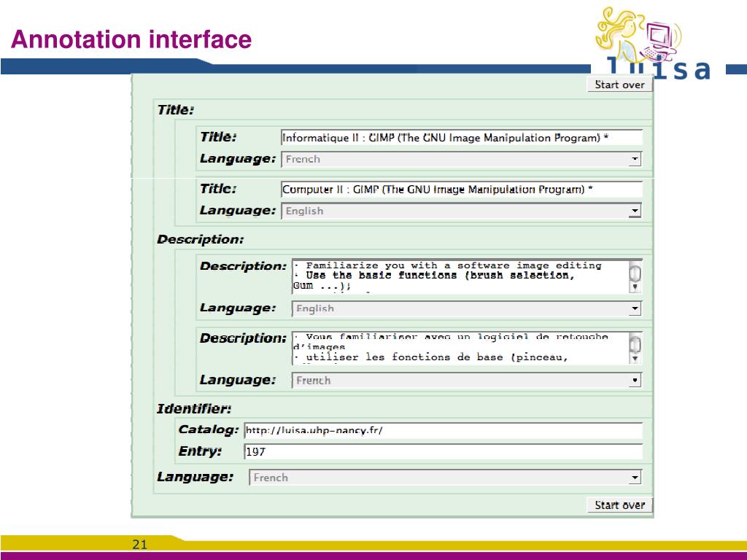The width and height of the screenshot is (747, 560).
Task: Click scrollbar thumb of English description
Action: 635,273
